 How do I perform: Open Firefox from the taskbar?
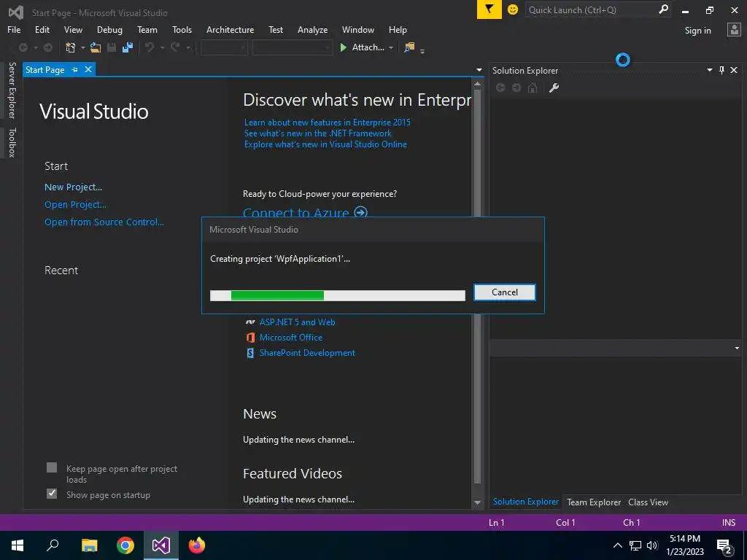pyautogui.click(x=197, y=545)
